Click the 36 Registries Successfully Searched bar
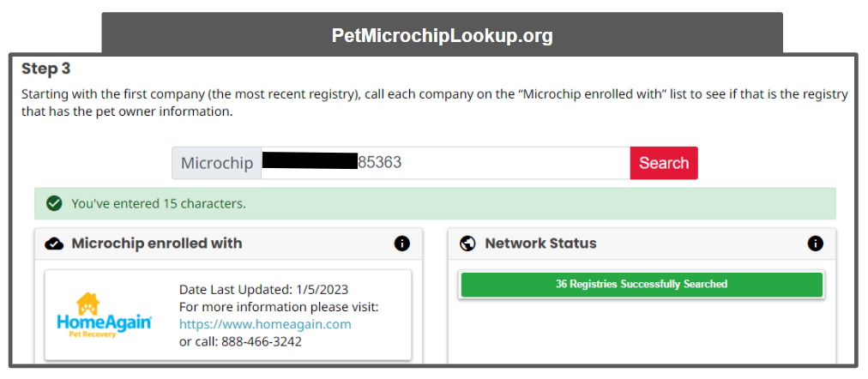Image resolution: width=868 pixels, height=379 pixels. click(641, 284)
